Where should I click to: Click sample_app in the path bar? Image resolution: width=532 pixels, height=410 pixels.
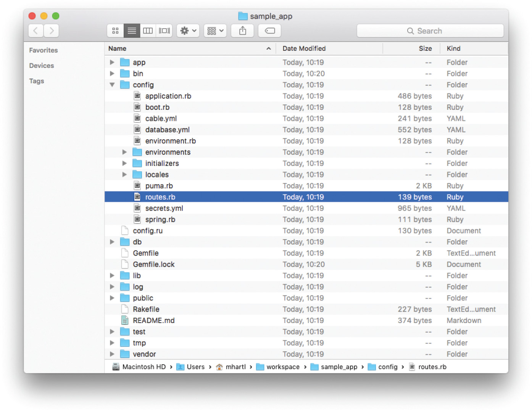click(x=334, y=367)
